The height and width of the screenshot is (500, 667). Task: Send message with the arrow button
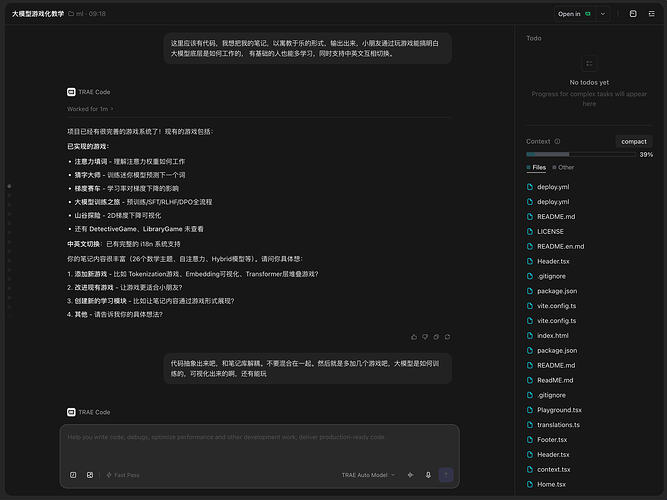446,475
